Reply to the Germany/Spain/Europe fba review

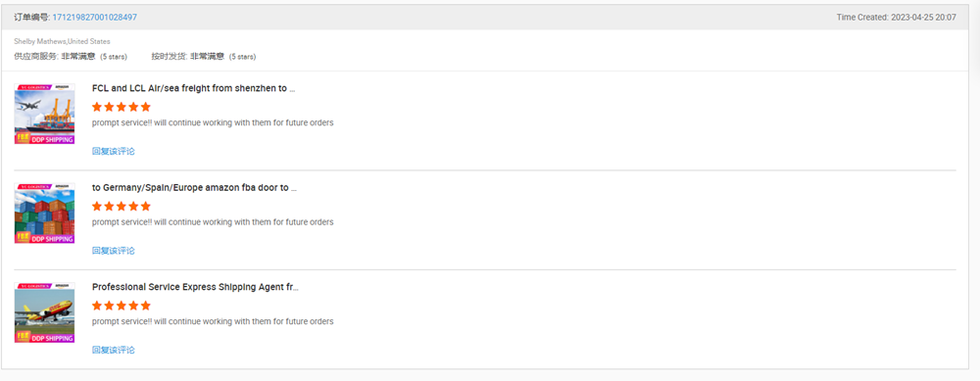click(x=113, y=251)
